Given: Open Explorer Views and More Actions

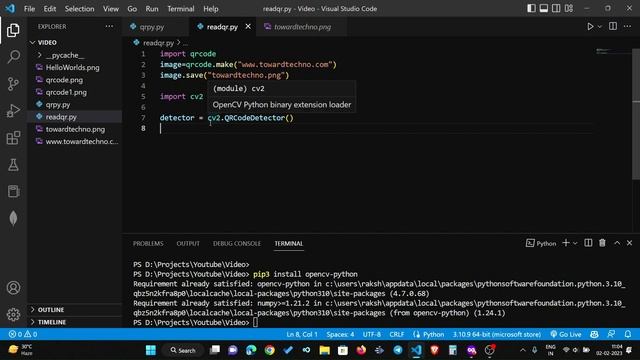Looking at the screenshot, I should click(x=109, y=27).
